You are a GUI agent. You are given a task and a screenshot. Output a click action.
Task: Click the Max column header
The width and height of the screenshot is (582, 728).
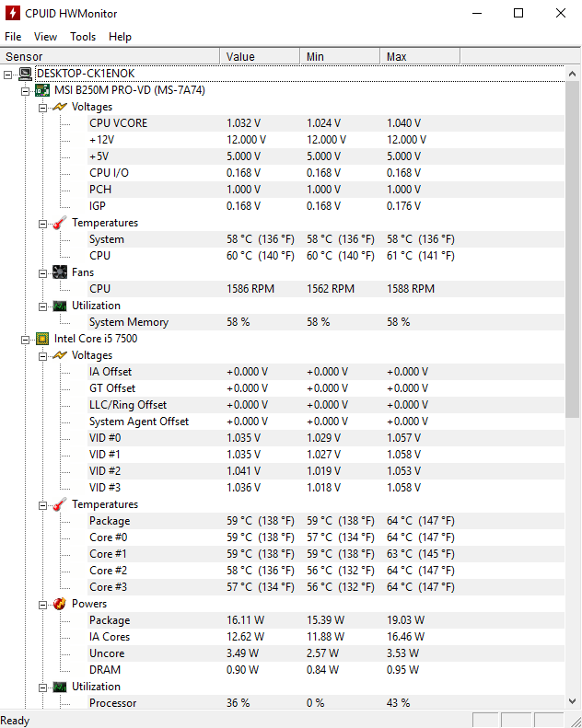420,57
